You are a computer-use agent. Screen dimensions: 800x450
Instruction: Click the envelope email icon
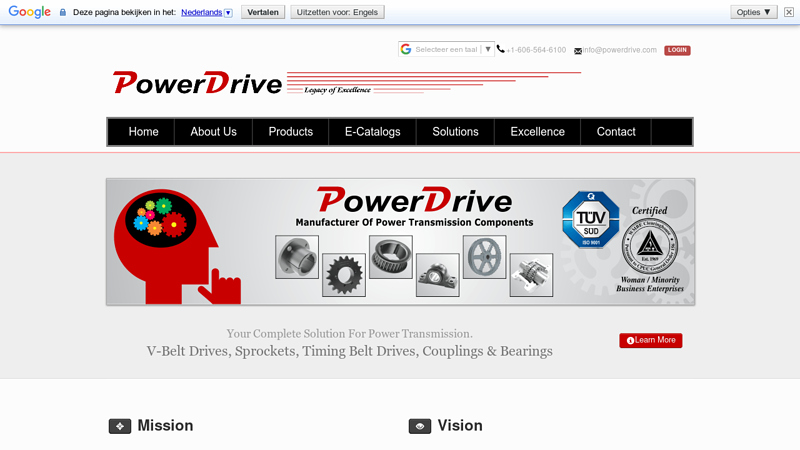(x=578, y=51)
